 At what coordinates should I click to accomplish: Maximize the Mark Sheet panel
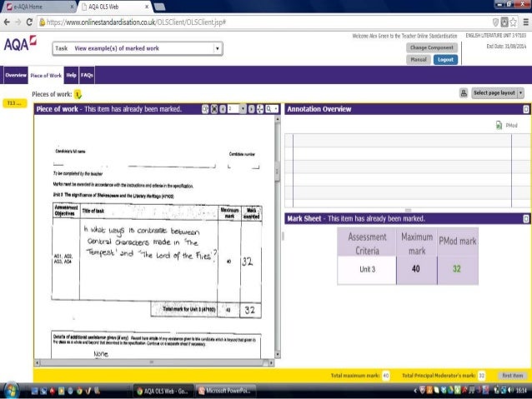coord(526,218)
